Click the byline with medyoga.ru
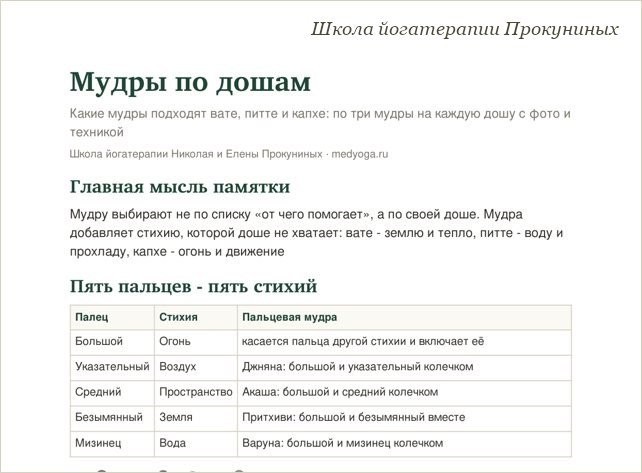 (229, 154)
